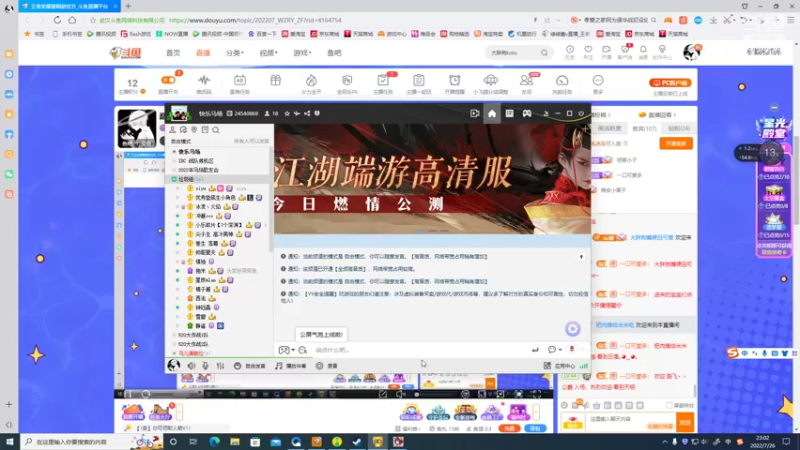Viewport: 800px width, 450px height.
Task: Click the orange 开通贵族 button
Action: pyautogui.click(x=676, y=143)
